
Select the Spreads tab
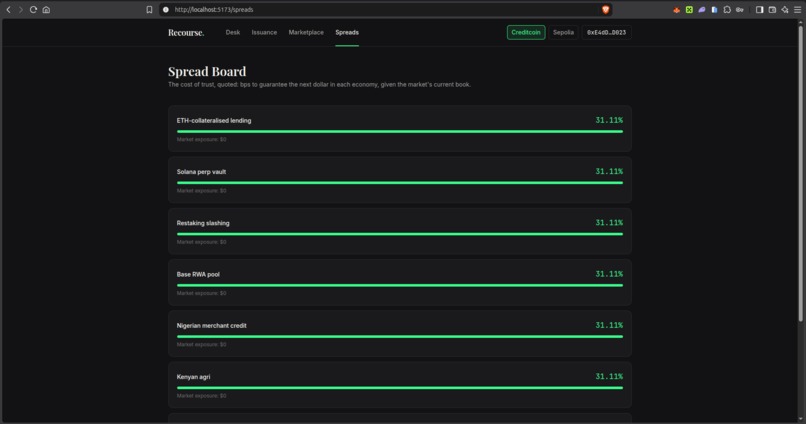coord(347,32)
